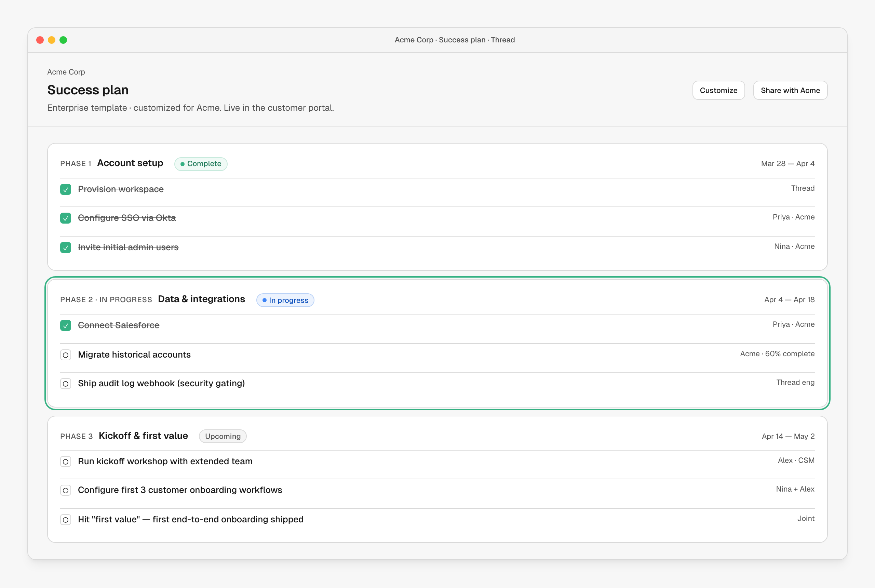Click the Joint owner label
875x588 pixels.
click(806, 518)
